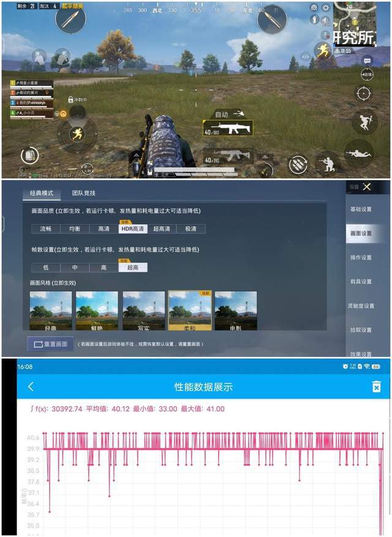Screen dimensions: 392x537
Task: Choose the 电影 style thumbnail
Action: coord(236,311)
